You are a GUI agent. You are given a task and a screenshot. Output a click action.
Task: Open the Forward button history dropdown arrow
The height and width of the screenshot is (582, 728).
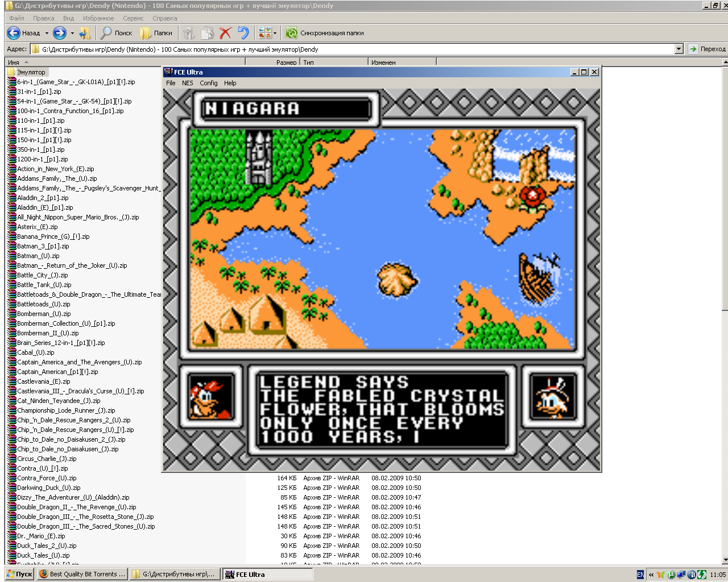pyautogui.click(x=72, y=33)
